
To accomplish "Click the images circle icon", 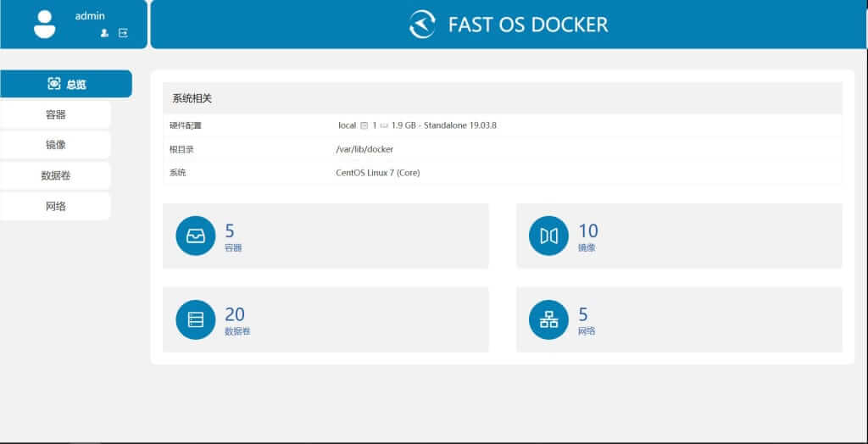I will click(x=548, y=236).
